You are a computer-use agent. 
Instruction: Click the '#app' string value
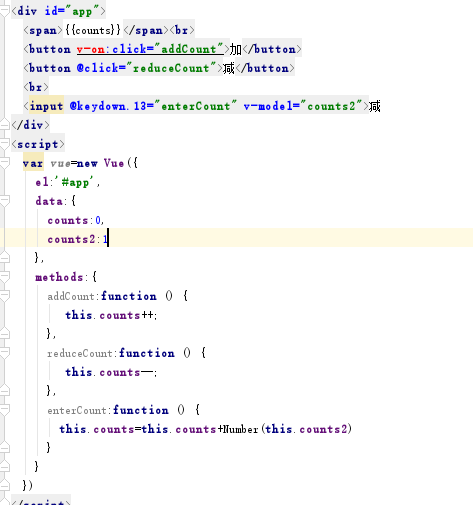(75, 182)
